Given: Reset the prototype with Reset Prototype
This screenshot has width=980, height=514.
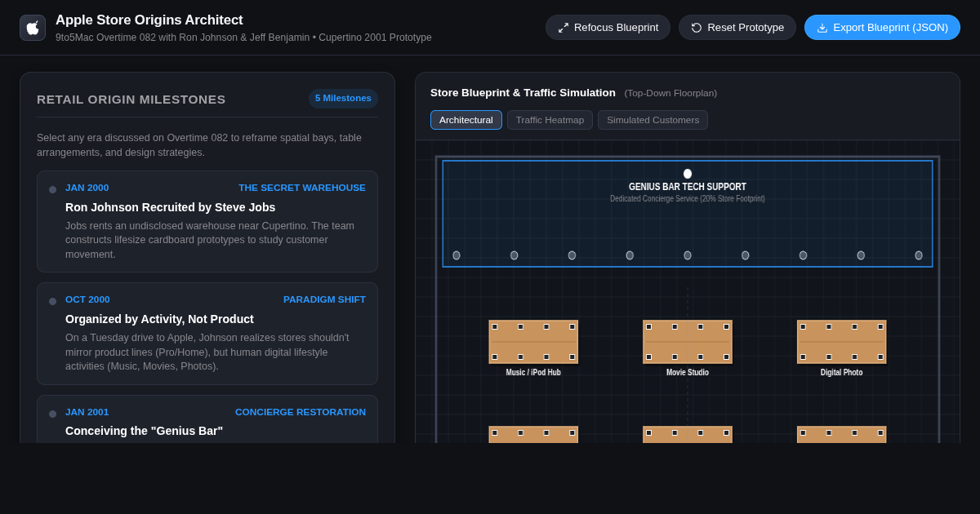Looking at the screenshot, I should point(737,27).
